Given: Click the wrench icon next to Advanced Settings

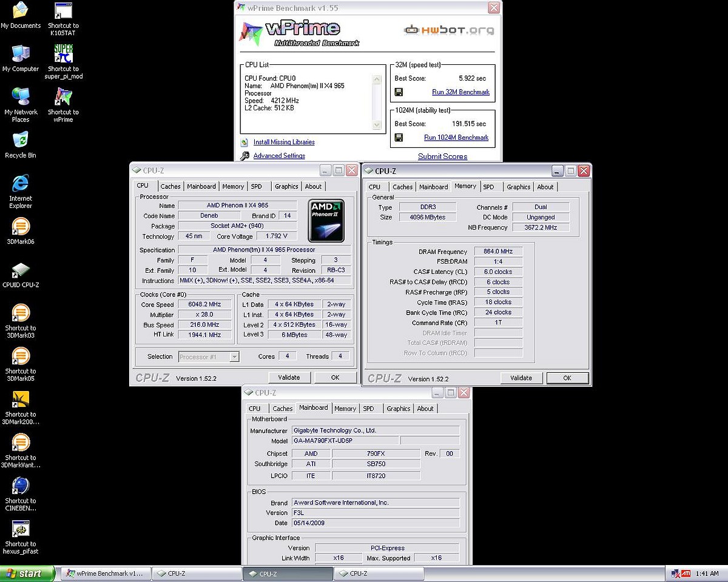Looking at the screenshot, I should (244, 156).
